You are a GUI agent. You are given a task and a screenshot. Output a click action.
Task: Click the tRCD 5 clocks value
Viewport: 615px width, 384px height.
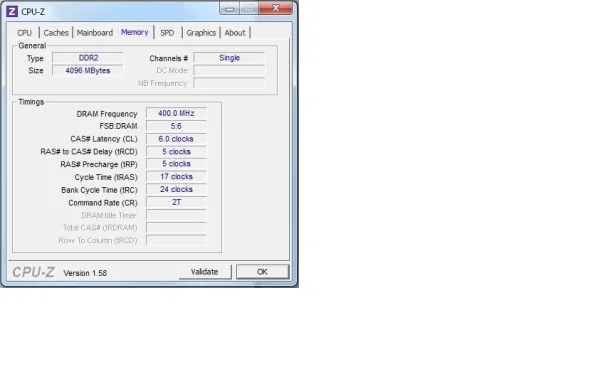[x=176, y=151]
